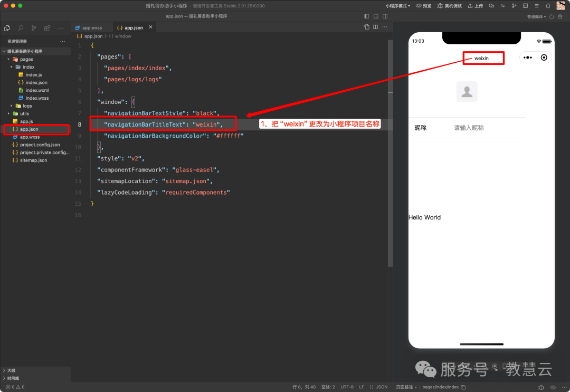Viewport: 570px width, 392px height.
Task: Open the layout template icon in top toolbar
Action: [x=525, y=6]
